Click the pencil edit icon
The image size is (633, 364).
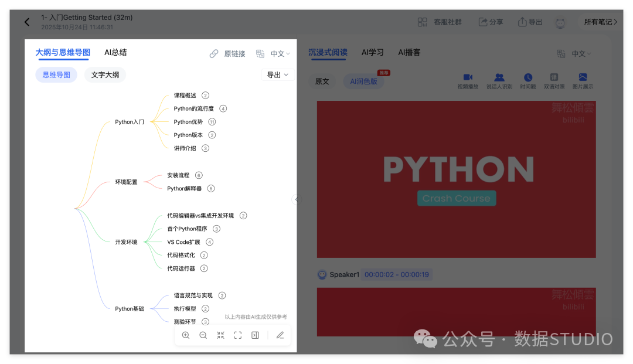[x=280, y=335]
